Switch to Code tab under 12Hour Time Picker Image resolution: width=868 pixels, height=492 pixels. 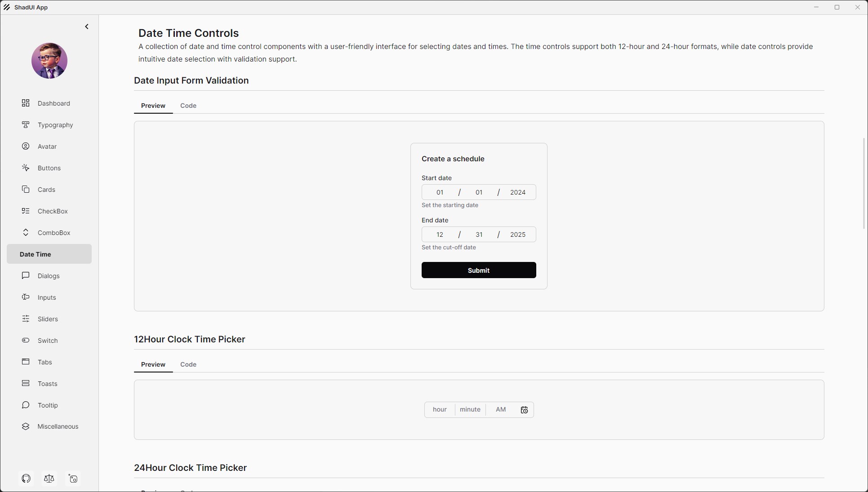188,364
